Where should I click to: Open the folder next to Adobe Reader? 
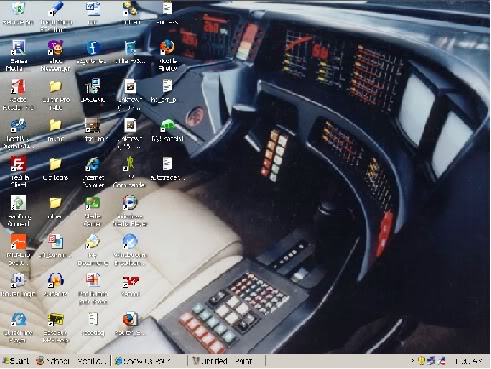[55, 87]
